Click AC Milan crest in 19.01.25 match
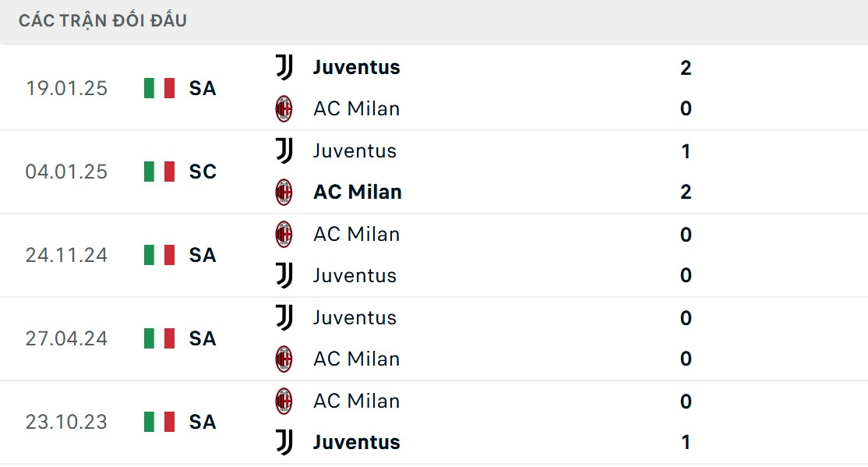868x467 pixels. pos(284,108)
